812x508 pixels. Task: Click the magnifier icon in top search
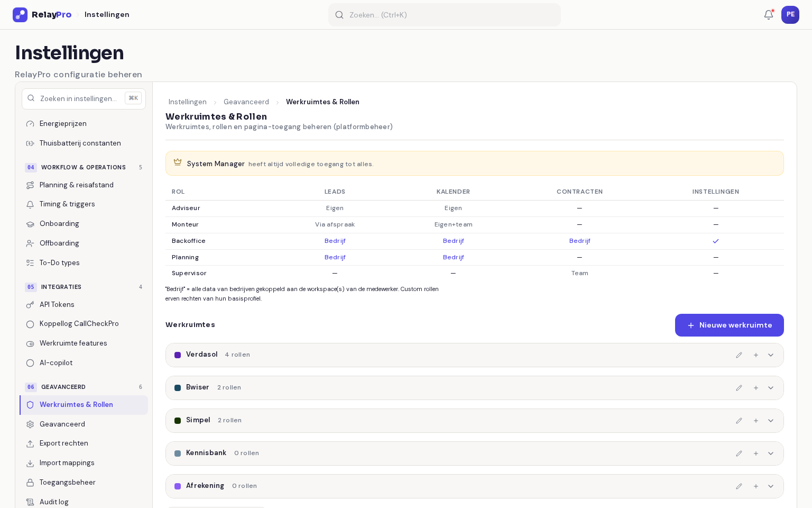tap(339, 15)
